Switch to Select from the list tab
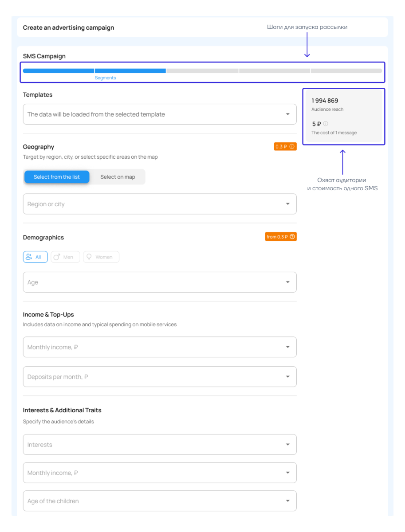The width and height of the screenshot is (405, 532). click(x=57, y=177)
